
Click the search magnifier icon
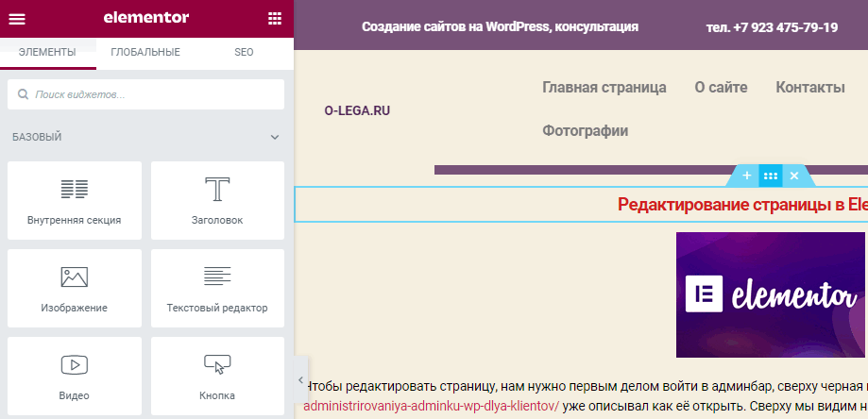point(24,94)
